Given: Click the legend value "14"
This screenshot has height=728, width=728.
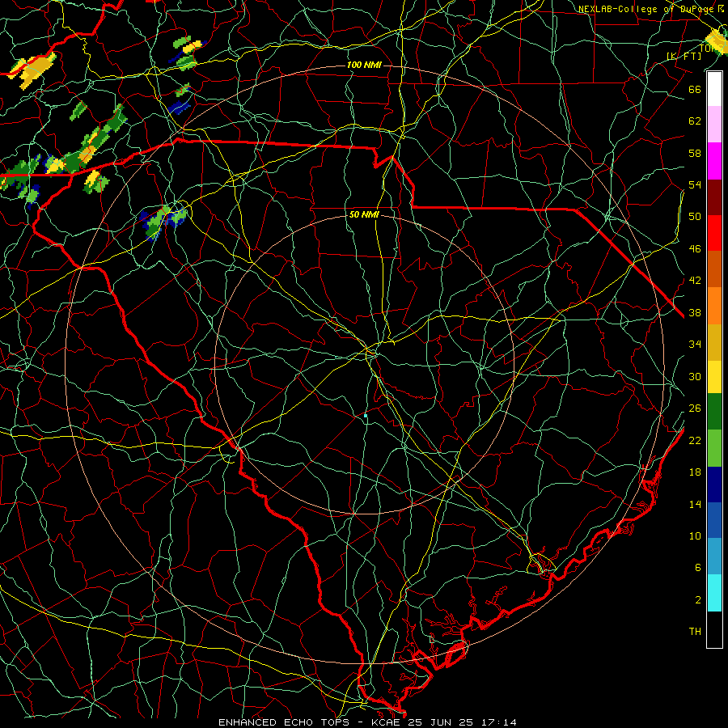Looking at the screenshot, I should [x=695, y=504].
